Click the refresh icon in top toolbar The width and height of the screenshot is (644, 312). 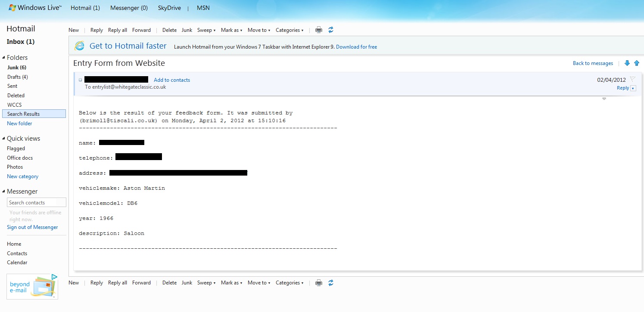[x=331, y=30]
